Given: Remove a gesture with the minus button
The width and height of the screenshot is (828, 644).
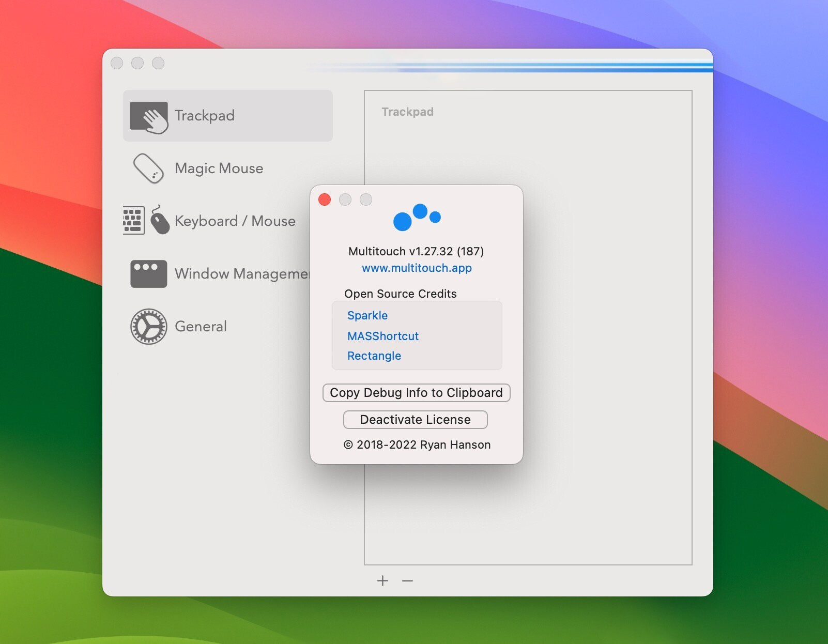Looking at the screenshot, I should pos(408,581).
